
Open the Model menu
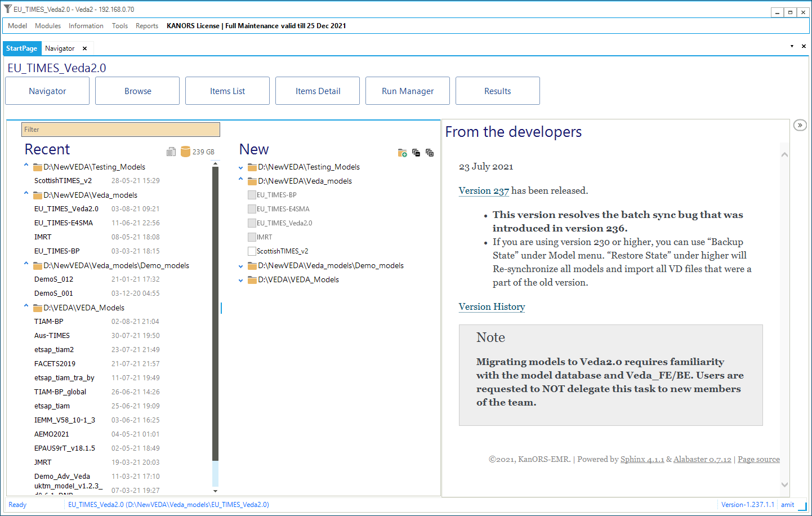coord(17,26)
